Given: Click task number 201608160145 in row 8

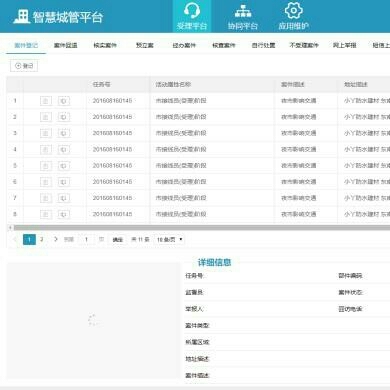Looking at the screenshot, I should (x=112, y=214).
